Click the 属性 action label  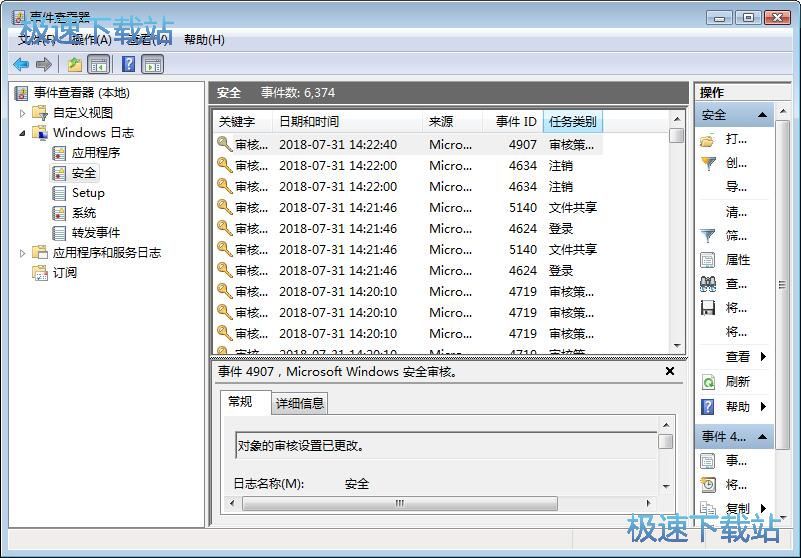(x=738, y=260)
